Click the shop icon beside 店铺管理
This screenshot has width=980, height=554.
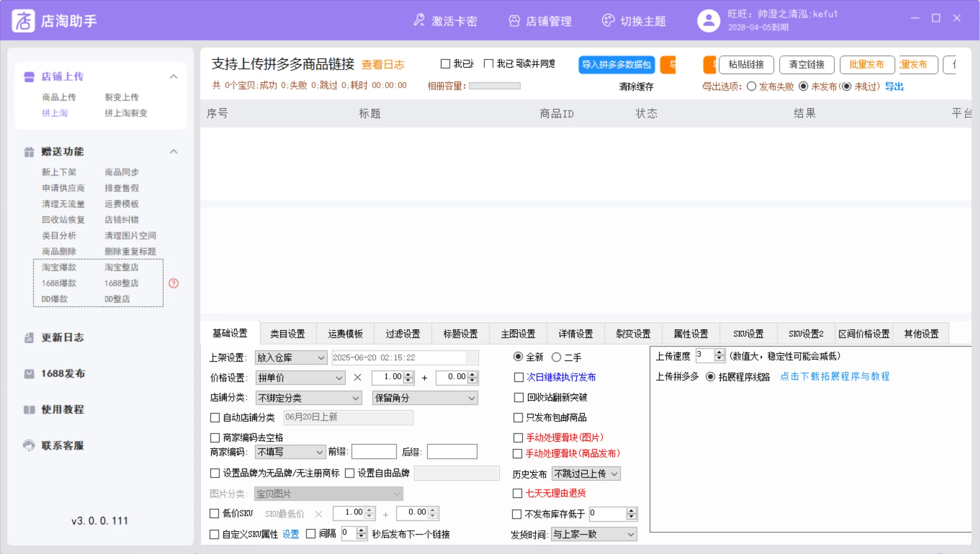(x=514, y=21)
